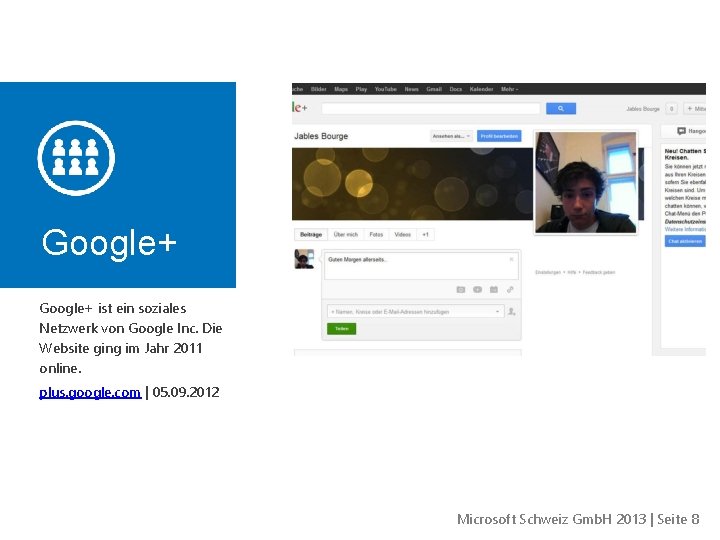Click the Microsoft Schweiz GmbH footer text
Image resolution: width=720 pixels, height=540 pixels.
pos(552,519)
